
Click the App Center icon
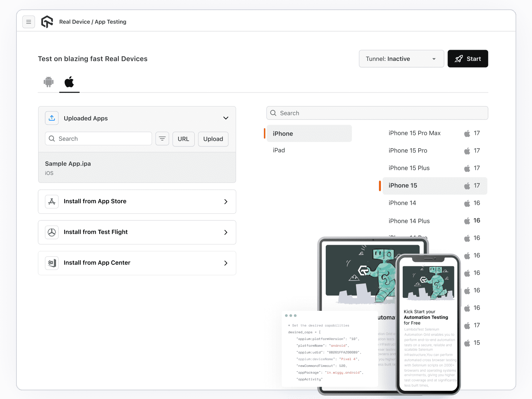click(x=52, y=263)
